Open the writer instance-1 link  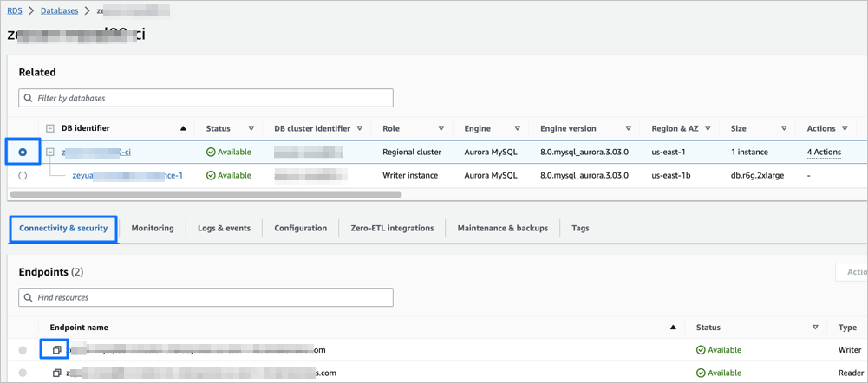127,176
